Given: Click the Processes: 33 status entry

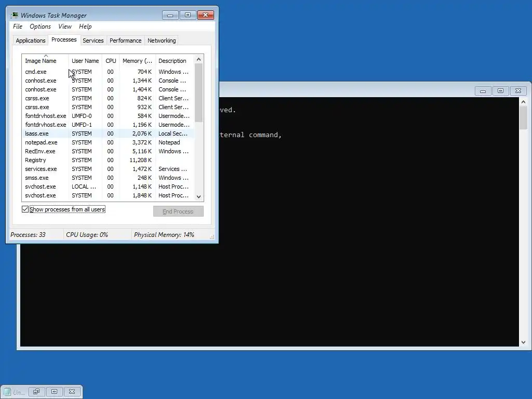Looking at the screenshot, I should click(28, 234).
